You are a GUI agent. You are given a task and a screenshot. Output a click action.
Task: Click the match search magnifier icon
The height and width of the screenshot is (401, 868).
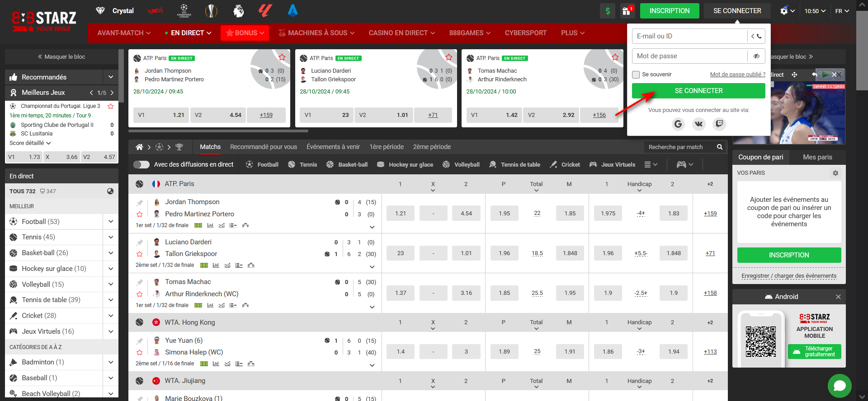tap(719, 147)
